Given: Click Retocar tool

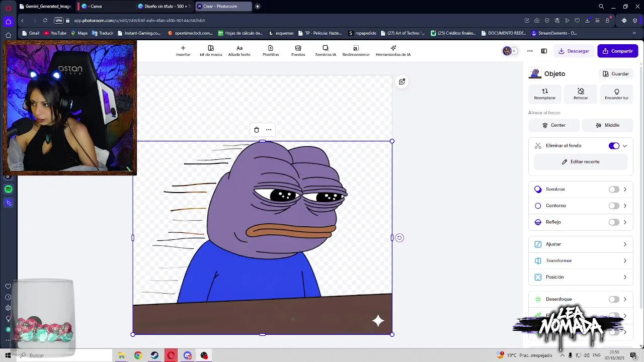Looking at the screenshot, I should [x=581, y=94].
